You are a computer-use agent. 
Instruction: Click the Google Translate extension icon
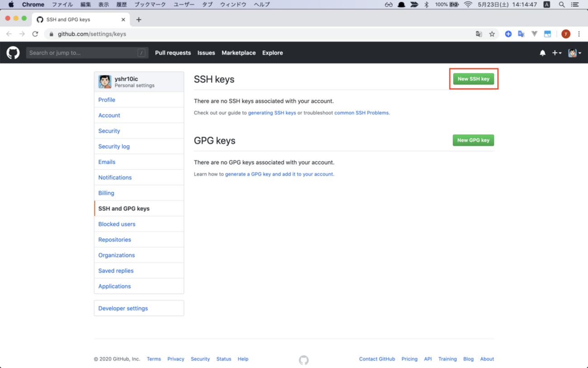(522, 34)
